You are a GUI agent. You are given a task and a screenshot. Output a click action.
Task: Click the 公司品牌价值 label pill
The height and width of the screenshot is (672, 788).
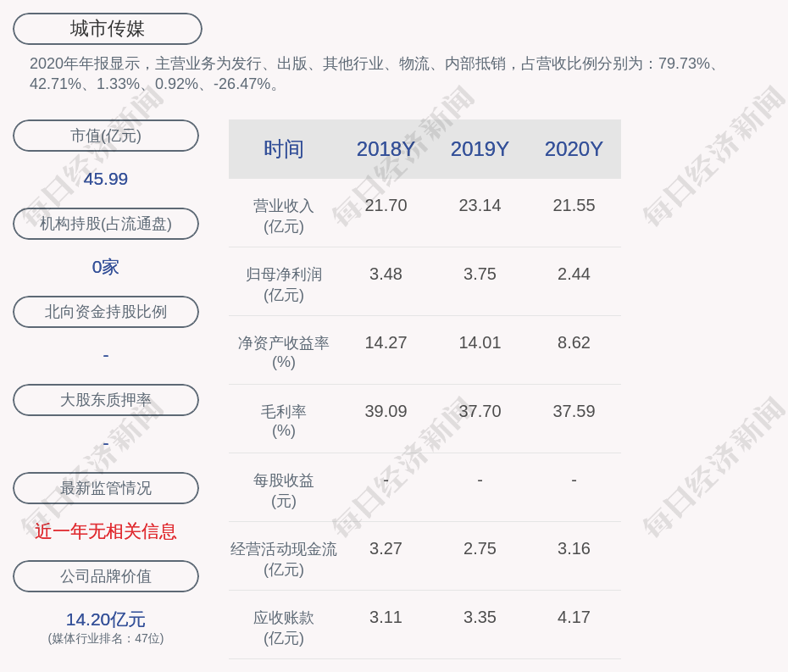pos(106,576)
